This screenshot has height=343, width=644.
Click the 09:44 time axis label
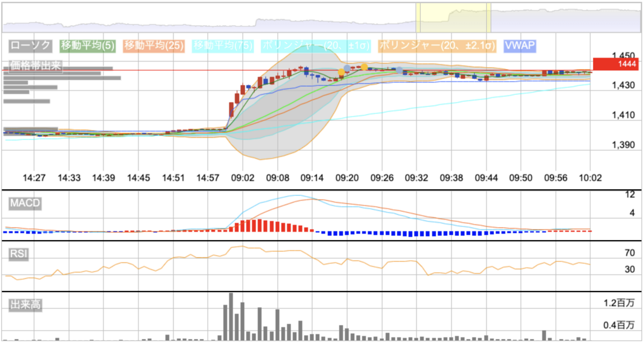486,178
